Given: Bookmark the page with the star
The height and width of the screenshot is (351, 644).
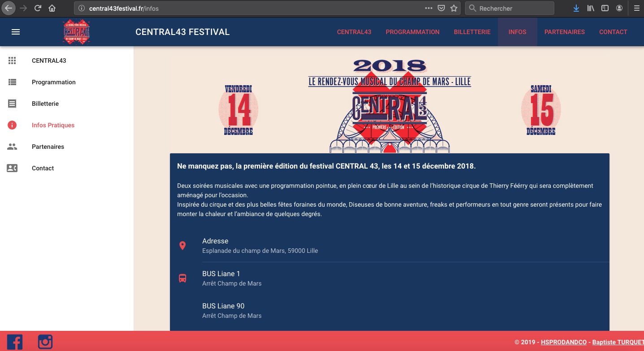Looking at the screenshot, I should tap(453, 8).
